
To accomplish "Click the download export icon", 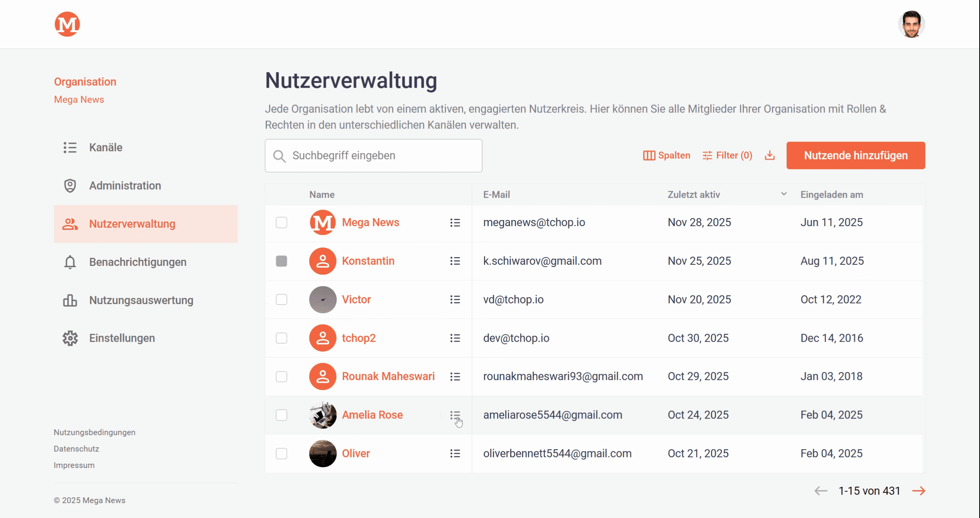I will [x=769, y=155].
